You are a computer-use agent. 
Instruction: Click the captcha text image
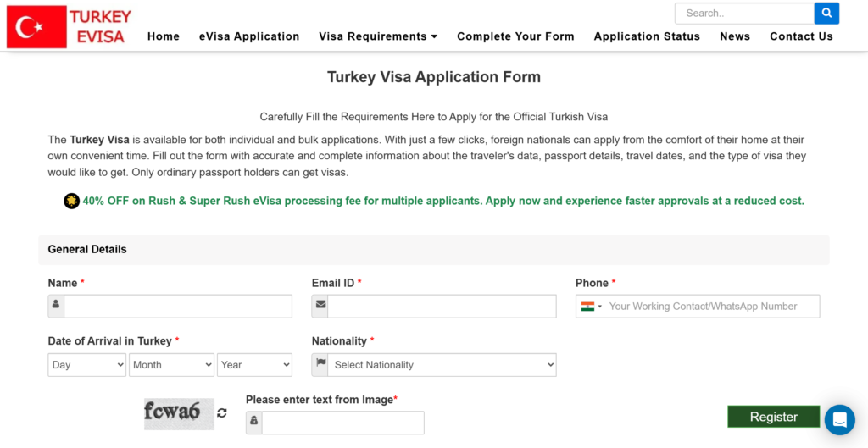point(178,413)
